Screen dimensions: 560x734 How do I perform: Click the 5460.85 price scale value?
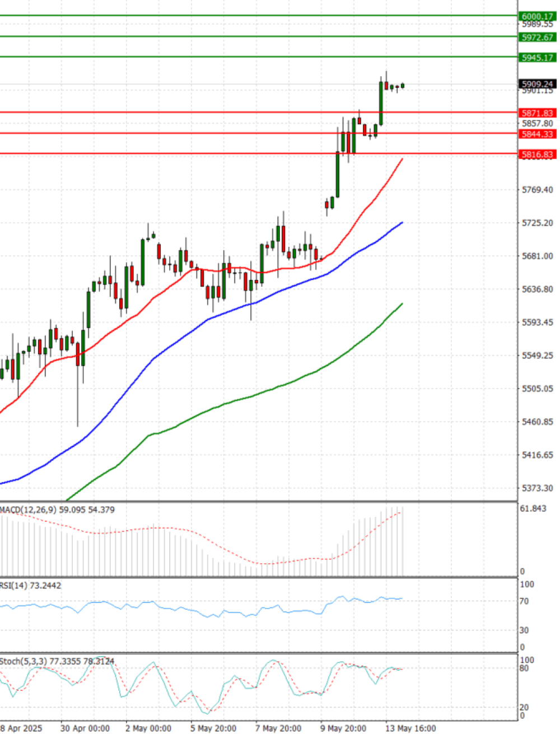tap(537, 422)
